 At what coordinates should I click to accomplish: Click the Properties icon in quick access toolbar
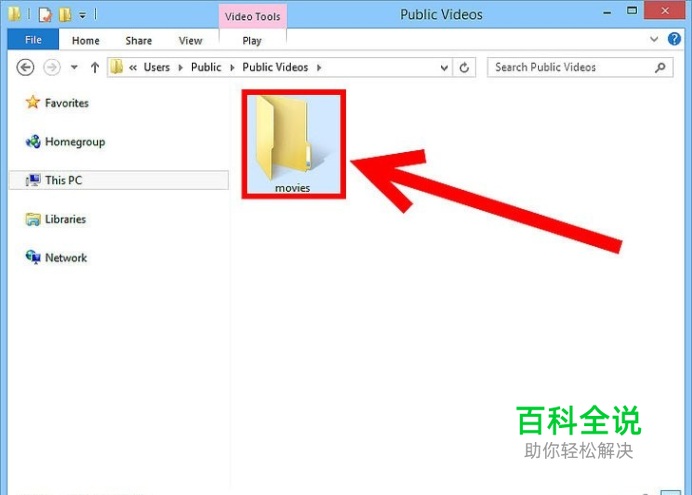coord(45,15)
